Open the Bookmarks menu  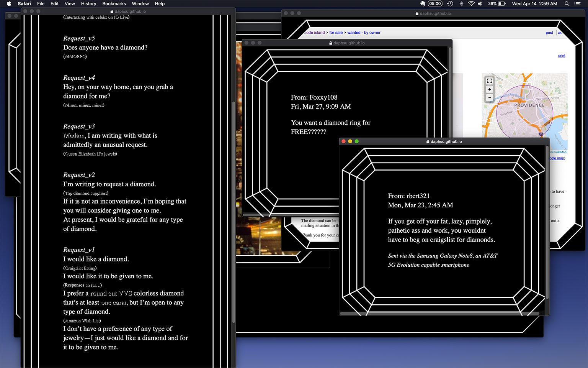coord(114,3)
